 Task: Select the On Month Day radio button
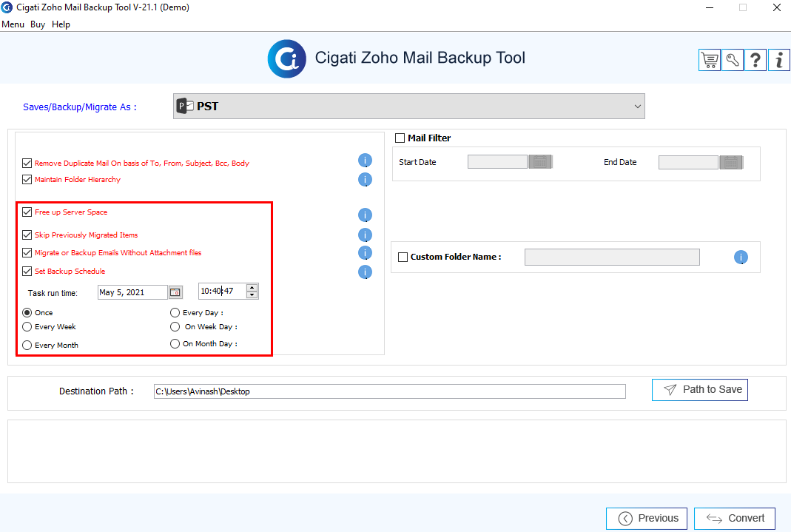[x=175, y=344]
